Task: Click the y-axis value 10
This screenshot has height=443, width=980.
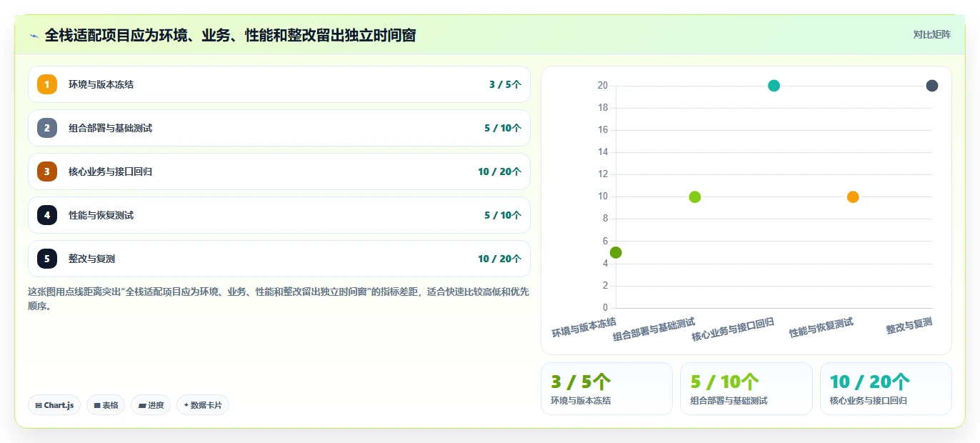Action: pyautogui.click(x=603, y=196)
